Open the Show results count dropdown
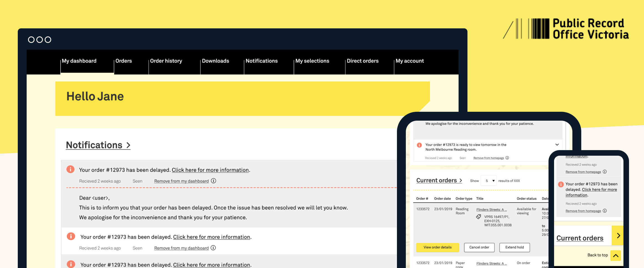Screen dimensions: 644x268 tap(489, 181)
